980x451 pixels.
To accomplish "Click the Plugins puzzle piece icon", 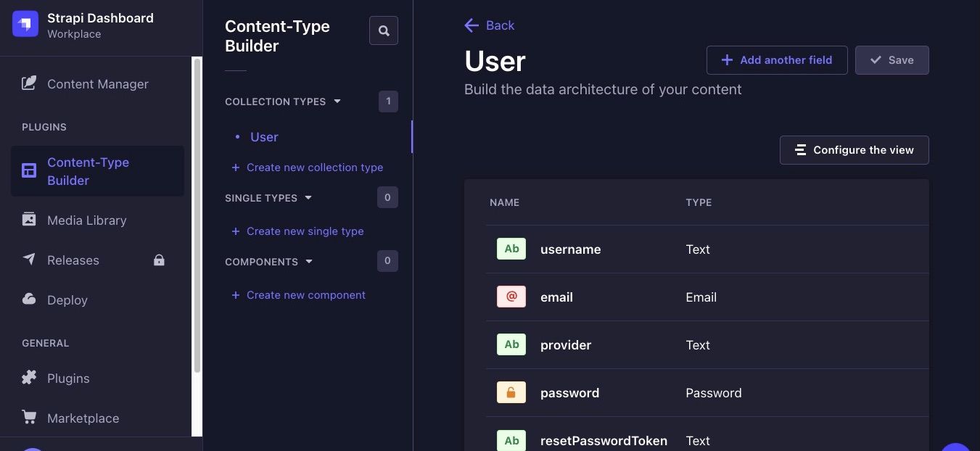I will pos(29,377).
